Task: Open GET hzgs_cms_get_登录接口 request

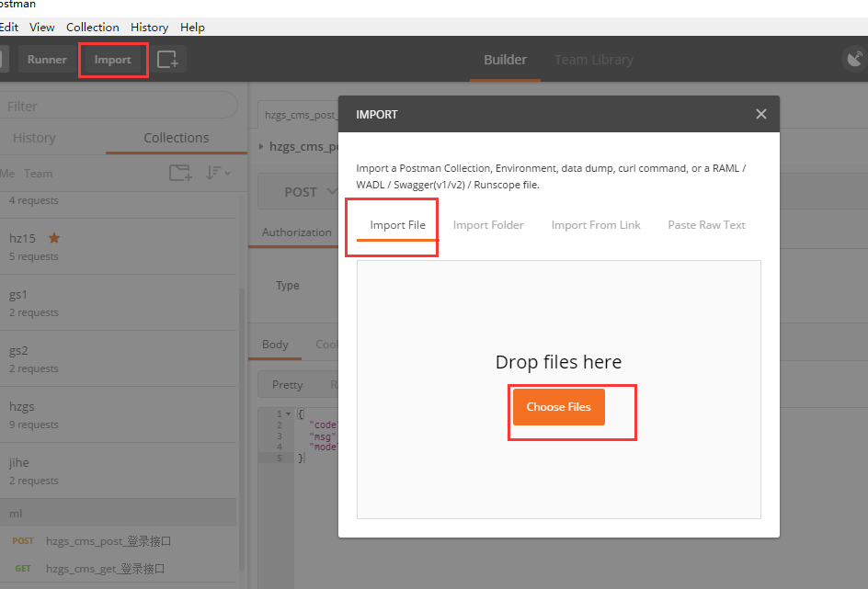Action: click(119, 569)
